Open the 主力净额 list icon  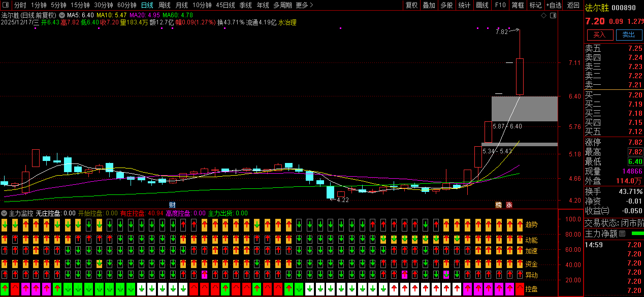(622, 234)
